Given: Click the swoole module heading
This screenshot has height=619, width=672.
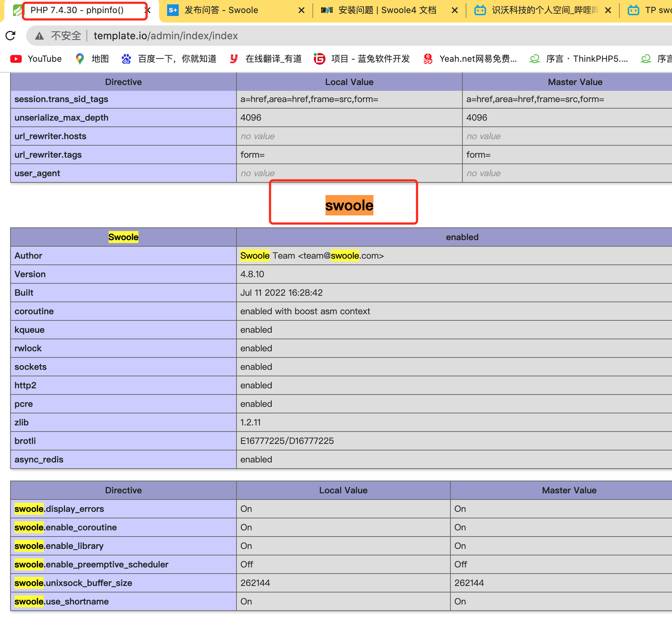Looking at the screenshot, I should pyautogui.click(x=349, y=205).
